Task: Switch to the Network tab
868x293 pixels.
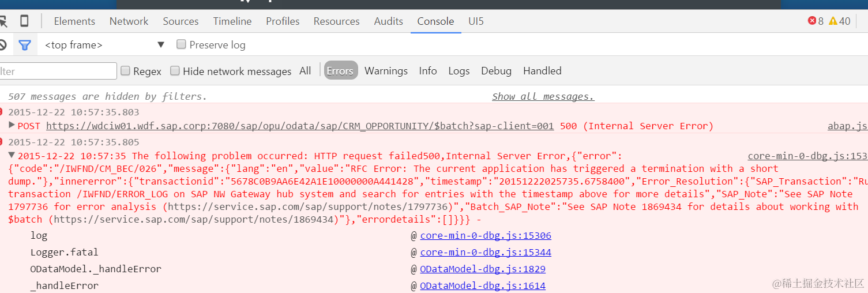Action: tap(129, 21)
